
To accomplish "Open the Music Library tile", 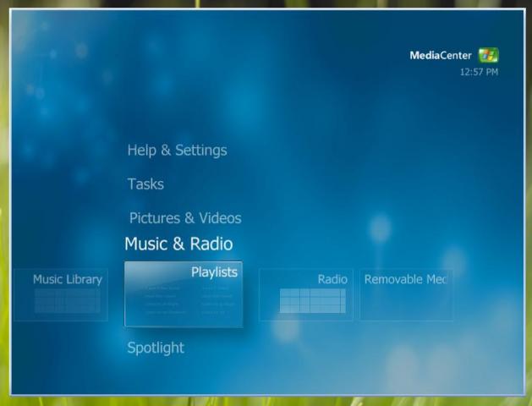I will 61,294.
